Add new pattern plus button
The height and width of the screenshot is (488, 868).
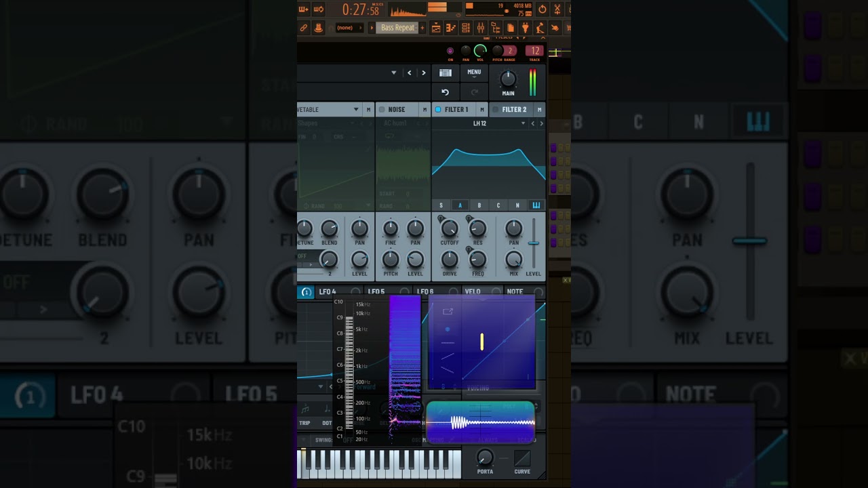(422, 28)
